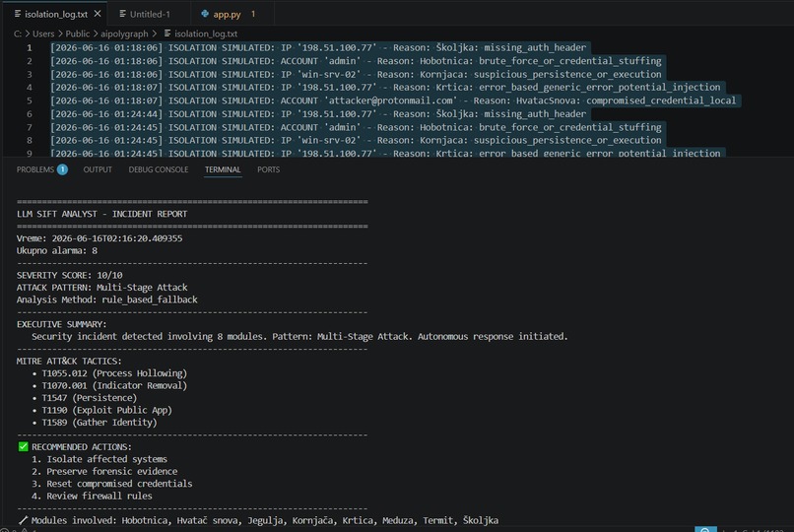Image resolution: width=794 pixels, height=532 pixels.
Task: Click the pencil icon before 'Modules involved'
Action: pyautogui.click(x=23, y=520)
